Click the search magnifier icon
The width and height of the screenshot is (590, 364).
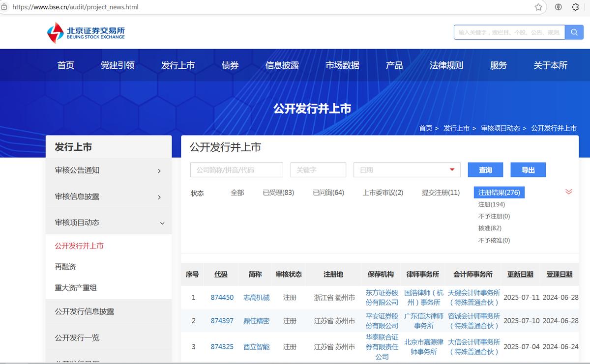574,32
